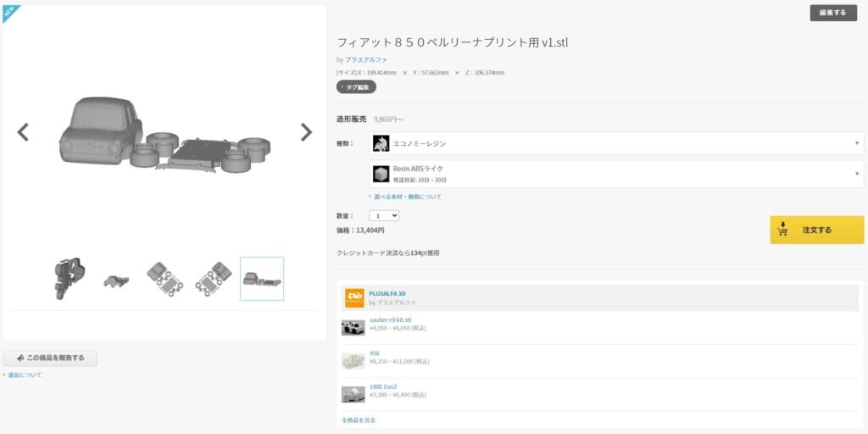Screen dimensions: 868x434
Task: Click the sauber c9 kit product thumbnail
Action: pyautogui.click(x=353, y=327)
